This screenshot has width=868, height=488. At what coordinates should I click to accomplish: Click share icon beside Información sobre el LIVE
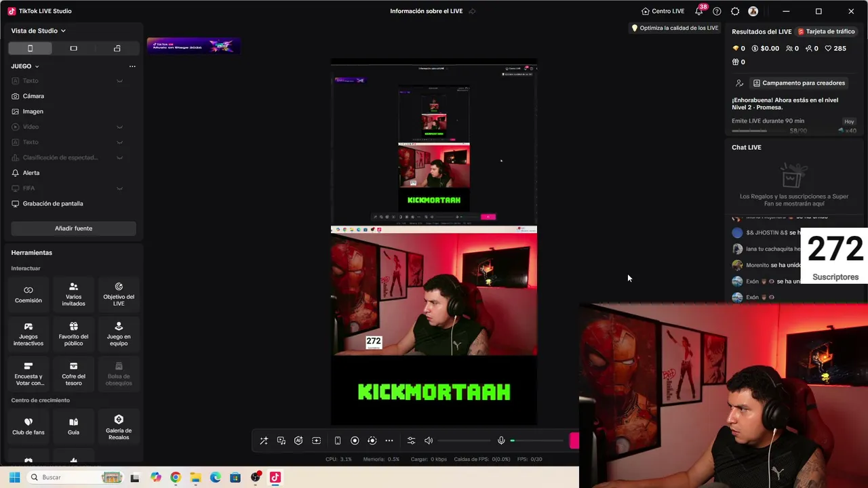click(472, 11)
